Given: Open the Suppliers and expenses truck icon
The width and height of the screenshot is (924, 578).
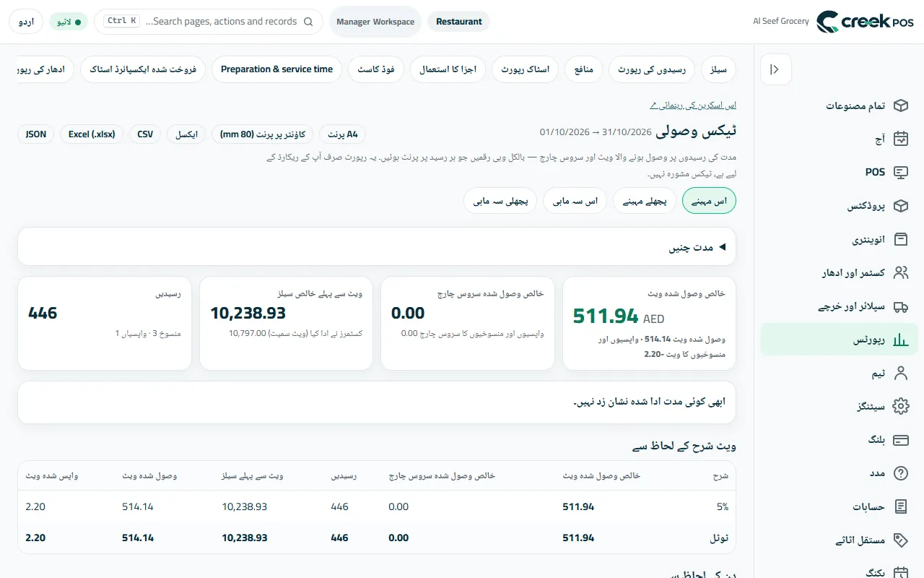Looking at the screenshot, I should (900, 306).
